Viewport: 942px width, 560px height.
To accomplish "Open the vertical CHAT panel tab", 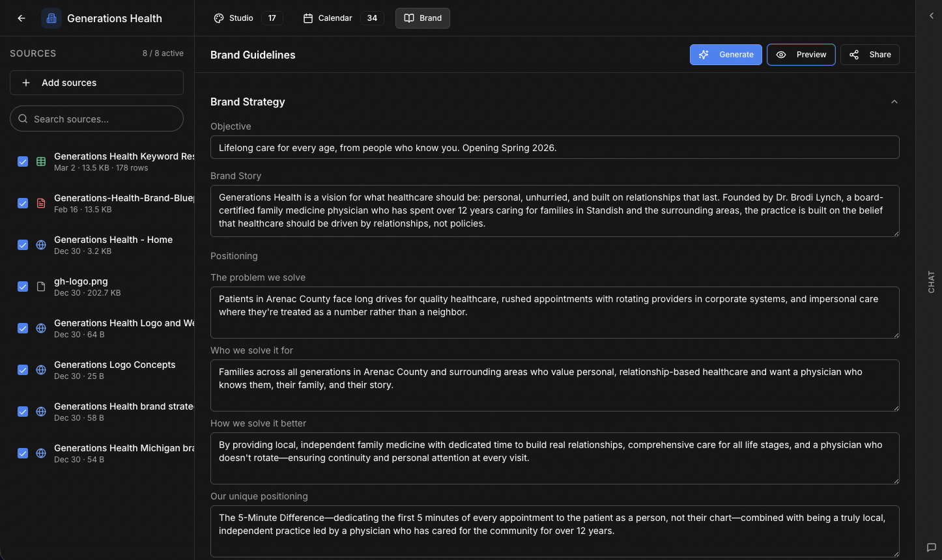I will click(x=931, y=282).
